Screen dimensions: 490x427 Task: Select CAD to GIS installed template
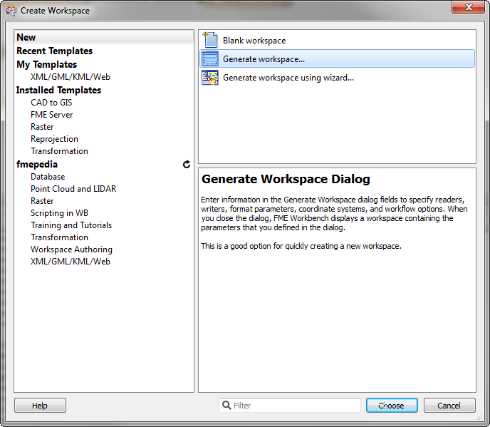[51, 103]
